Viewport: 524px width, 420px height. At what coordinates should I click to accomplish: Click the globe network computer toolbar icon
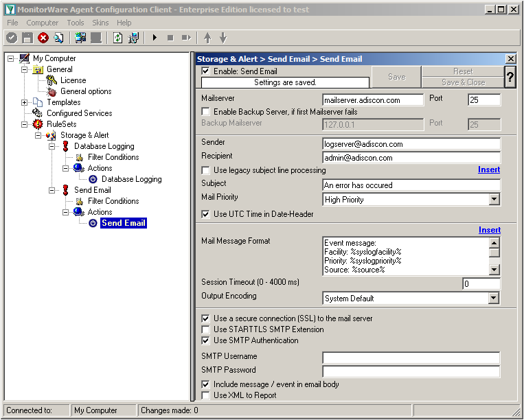tap(80, 38)
